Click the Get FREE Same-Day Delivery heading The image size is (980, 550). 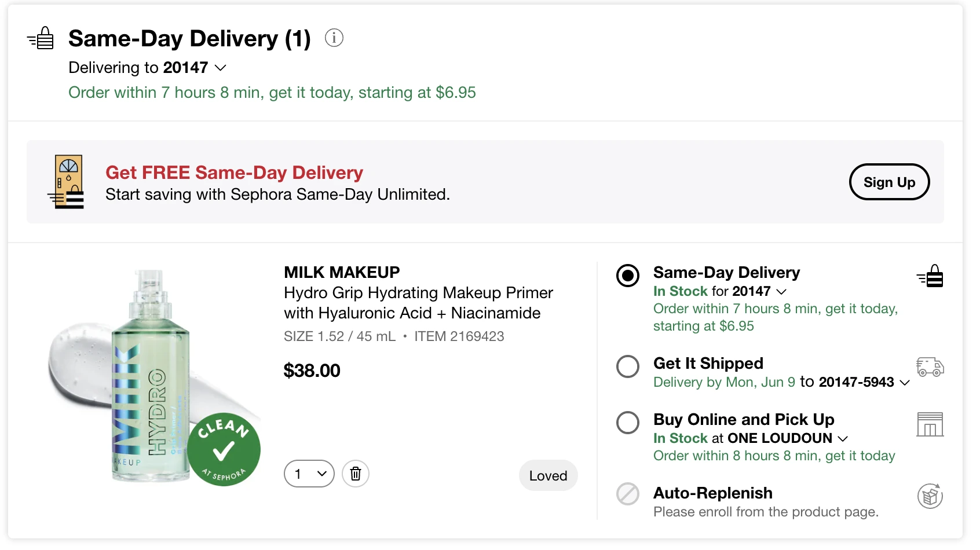[x=234, y=173]
